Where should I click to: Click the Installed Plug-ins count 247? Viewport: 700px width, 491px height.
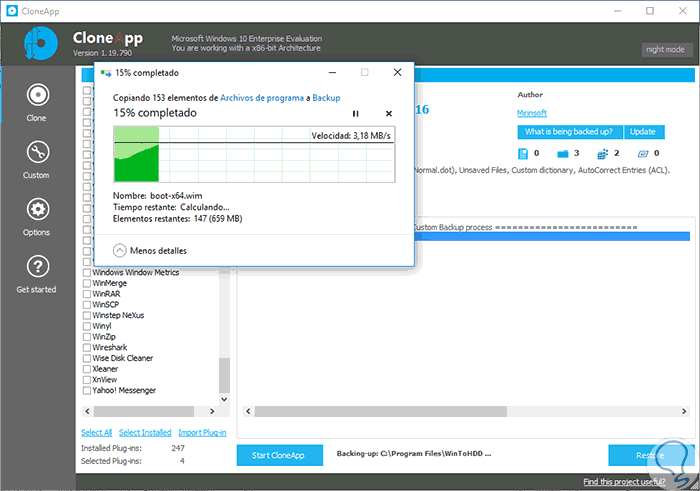pos(178,448)
